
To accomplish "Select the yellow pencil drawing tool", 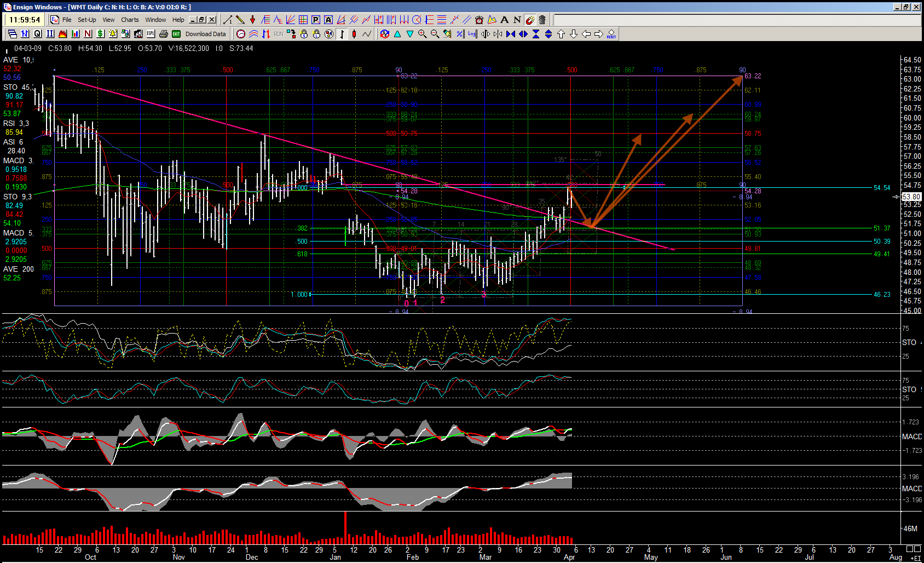I will 240,20.
